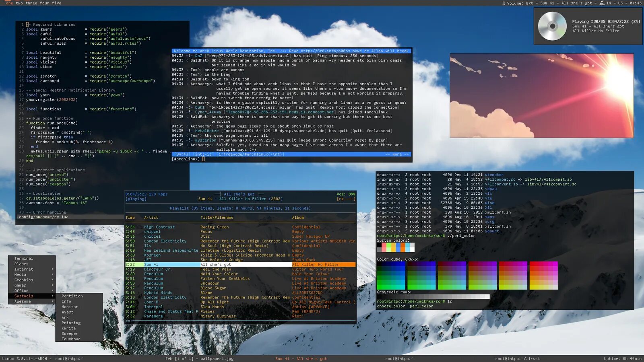Click the 04:43 clock in the top bar
This screenshot has width=644, height=362.
point(636,3)
